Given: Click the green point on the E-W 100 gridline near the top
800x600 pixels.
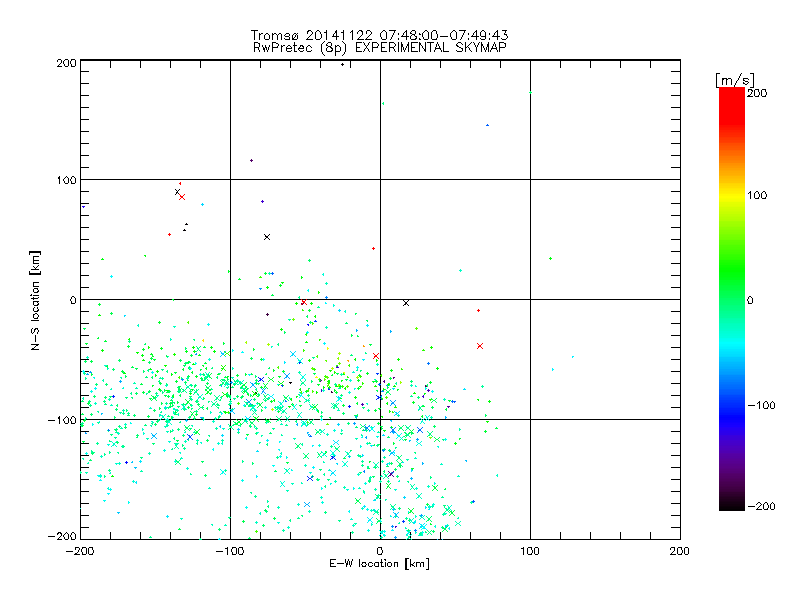Looking at the screenshot, I should tap(531, 93).
